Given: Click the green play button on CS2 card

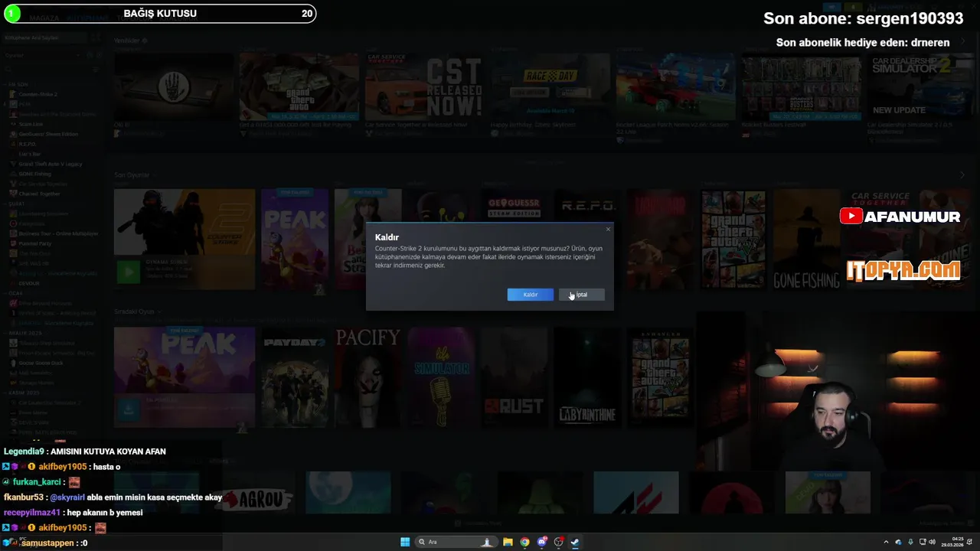Looking at the screenshot, I should pos(128,271).
